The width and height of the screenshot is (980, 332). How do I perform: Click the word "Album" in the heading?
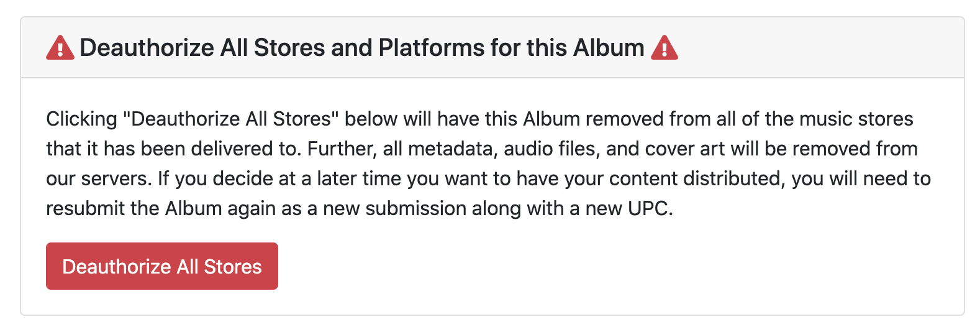609,48
